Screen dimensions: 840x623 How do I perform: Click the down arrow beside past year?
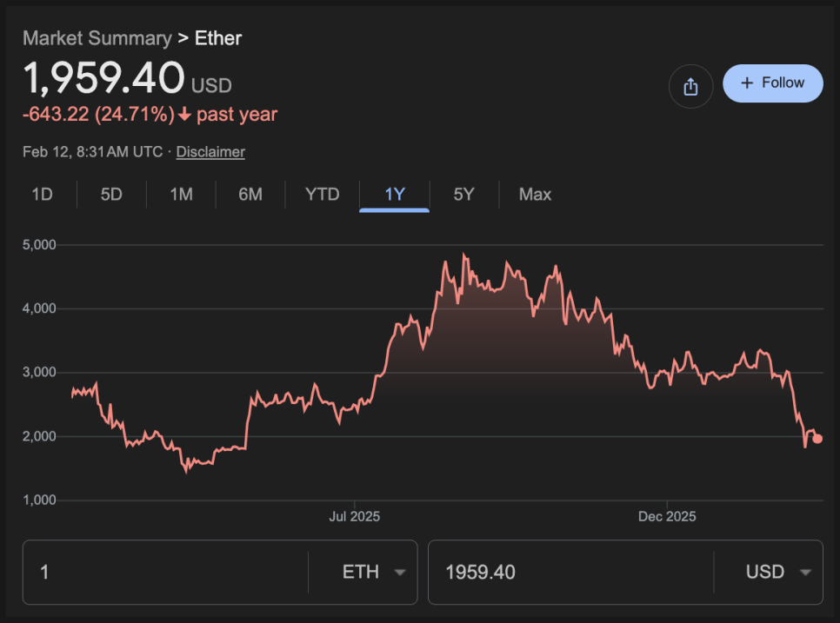click(x=184, y=115)
